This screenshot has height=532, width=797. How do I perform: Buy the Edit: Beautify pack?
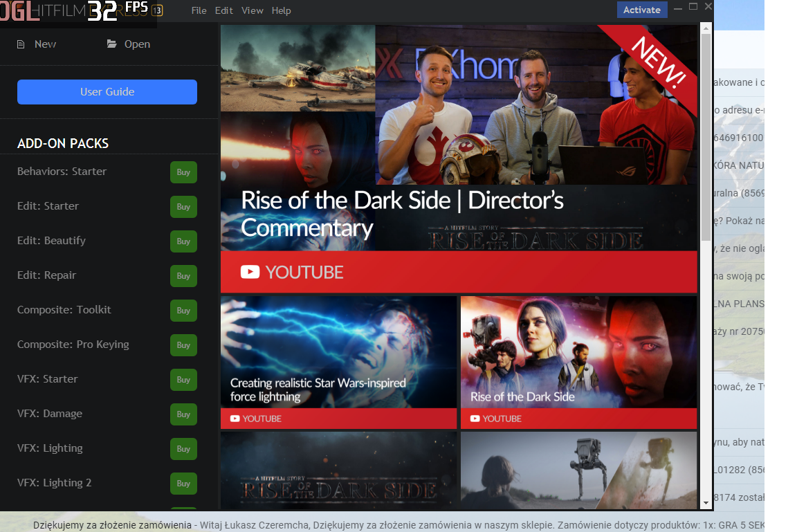183,241
